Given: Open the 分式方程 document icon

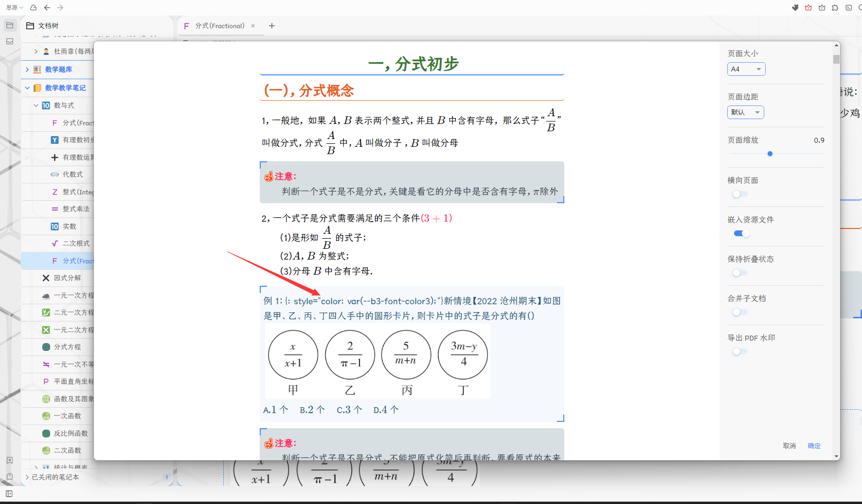Looking at the screenshot, I should (x=45, y=347).
